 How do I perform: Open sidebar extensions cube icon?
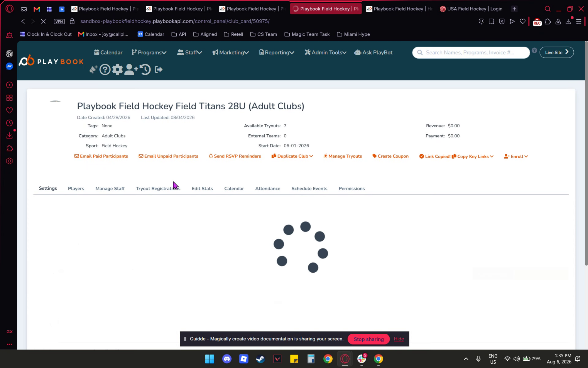coord(10,148)
